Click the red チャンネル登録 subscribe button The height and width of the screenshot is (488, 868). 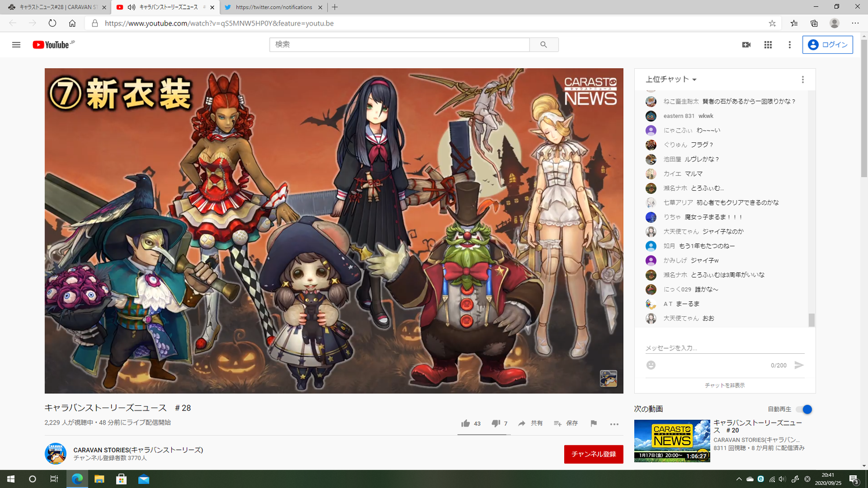coord(593,454)
